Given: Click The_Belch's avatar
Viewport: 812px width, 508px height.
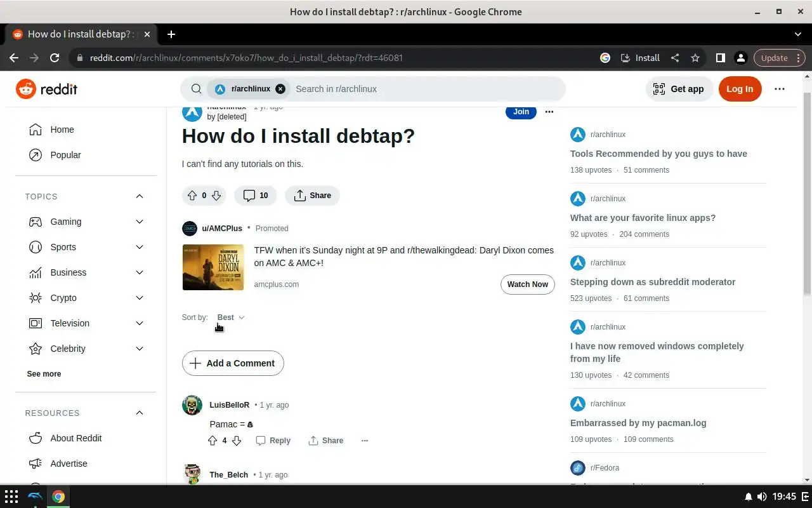Looking at the screenshot, I should click(192, 474).
